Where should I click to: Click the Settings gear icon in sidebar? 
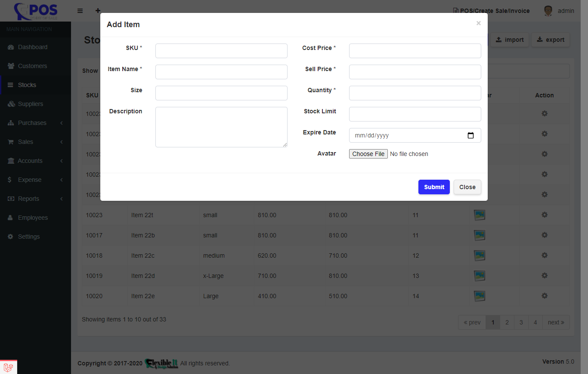(x=11, y=237)
